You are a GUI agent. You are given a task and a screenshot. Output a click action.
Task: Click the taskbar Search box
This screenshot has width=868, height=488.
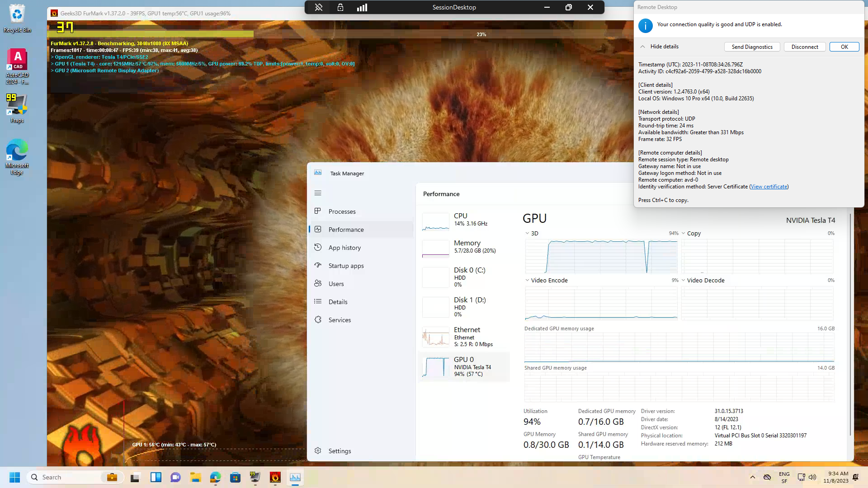75,477
